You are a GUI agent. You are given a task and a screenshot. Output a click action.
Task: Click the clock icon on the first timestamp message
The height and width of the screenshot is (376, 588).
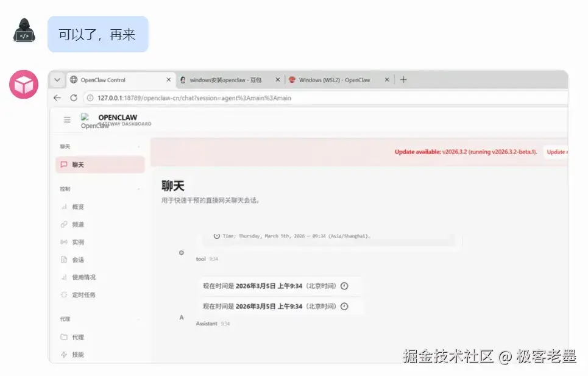point(346,286)
